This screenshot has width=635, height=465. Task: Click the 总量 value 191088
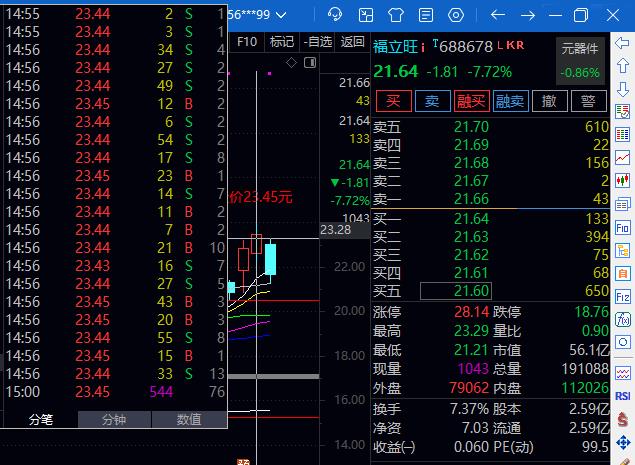(x=585, y=369)
